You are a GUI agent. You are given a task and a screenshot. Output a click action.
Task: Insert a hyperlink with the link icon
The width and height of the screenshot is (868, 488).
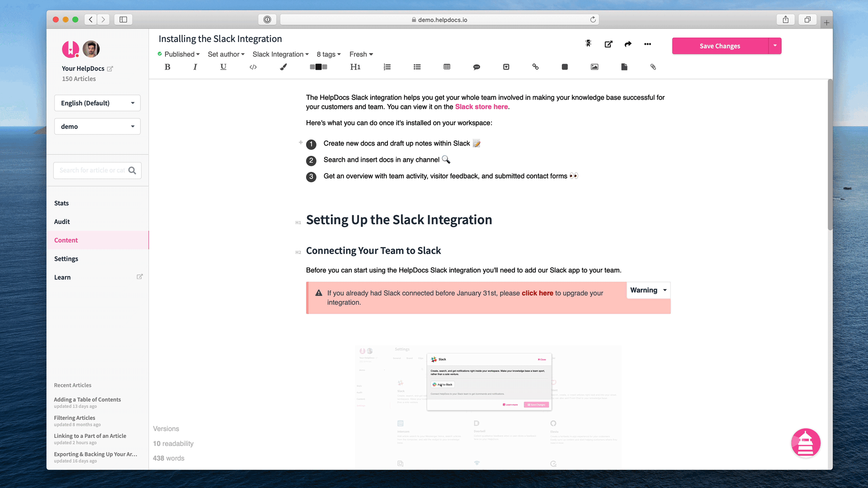pos(535,67)
